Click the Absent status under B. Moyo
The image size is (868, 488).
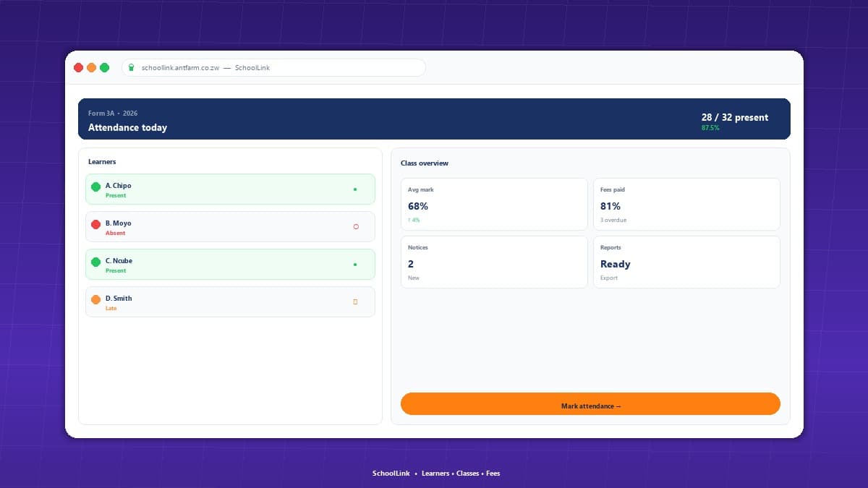coord(115,233)
